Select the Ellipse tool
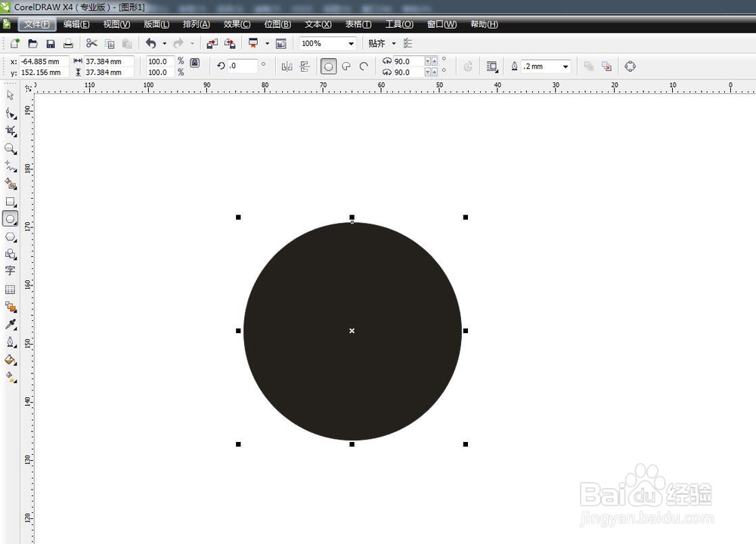The height and width of the screenshot is (544, 756). [11, 219]
